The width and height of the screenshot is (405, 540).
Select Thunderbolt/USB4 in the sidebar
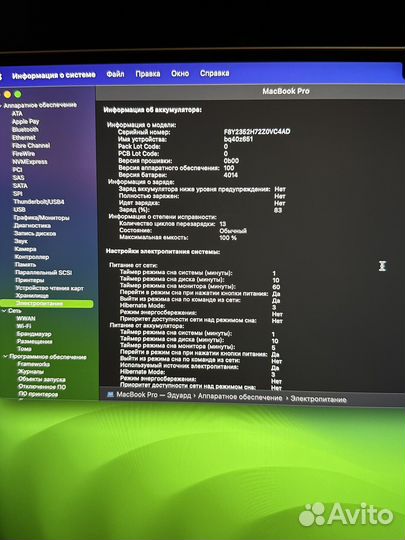[39, 201]
